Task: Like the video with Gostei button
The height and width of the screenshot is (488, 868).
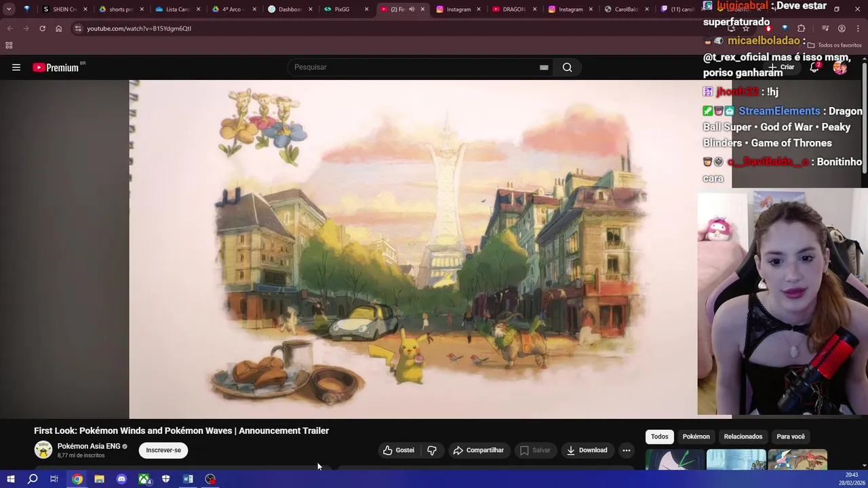Action: 399,450
